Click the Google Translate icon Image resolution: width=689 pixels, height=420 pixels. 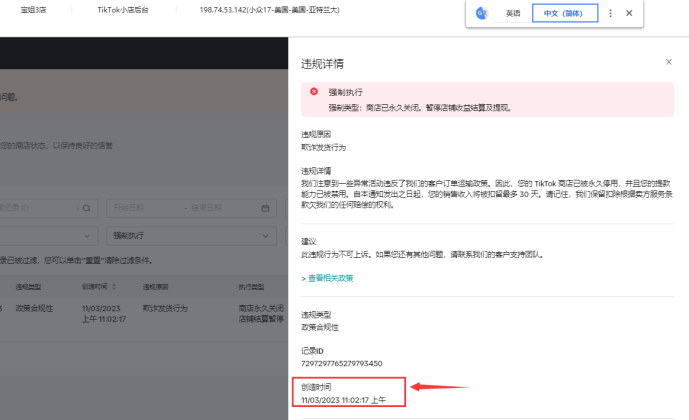click(x=481, y=13)
